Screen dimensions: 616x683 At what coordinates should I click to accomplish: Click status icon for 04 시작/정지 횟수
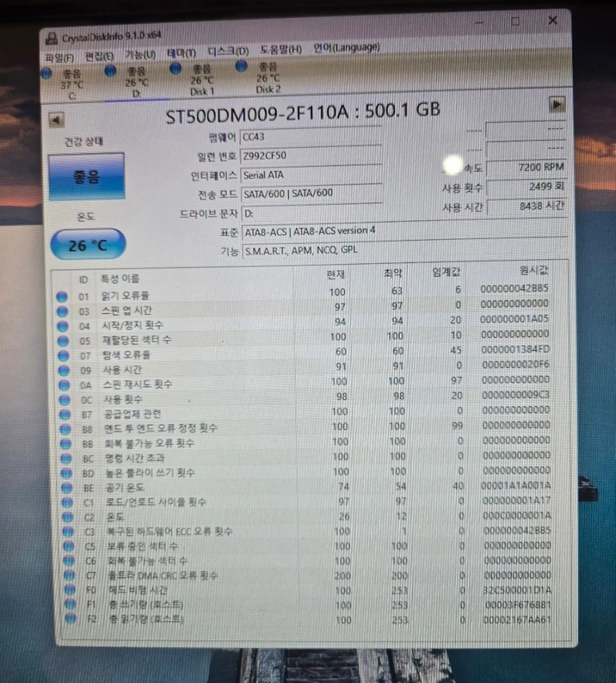62,326
